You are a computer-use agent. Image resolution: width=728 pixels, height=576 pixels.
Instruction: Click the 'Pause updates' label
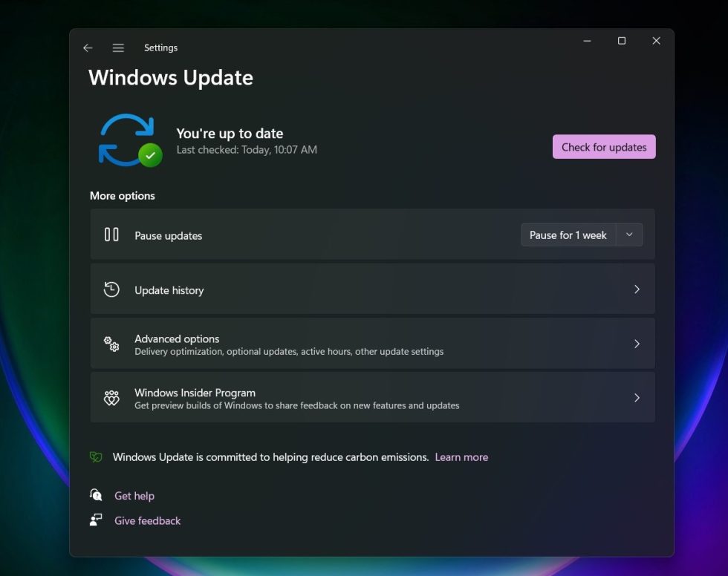tap(168, 235)
